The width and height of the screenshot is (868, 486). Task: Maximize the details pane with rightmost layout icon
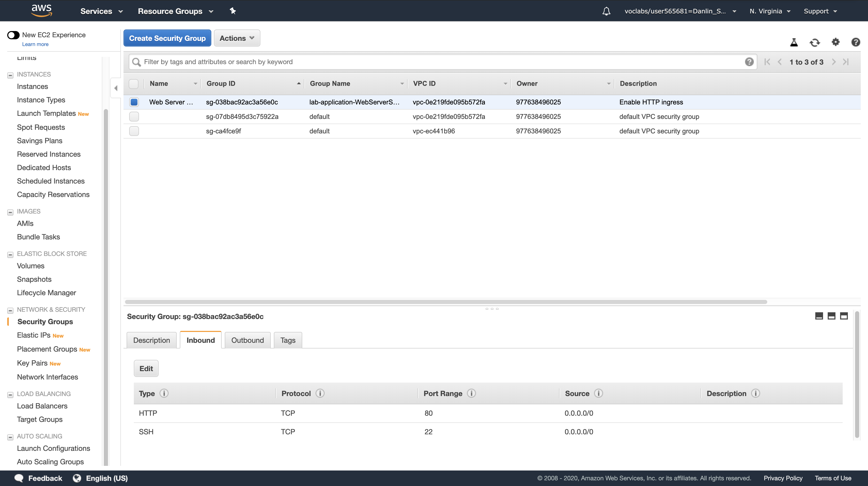point(844,316)
